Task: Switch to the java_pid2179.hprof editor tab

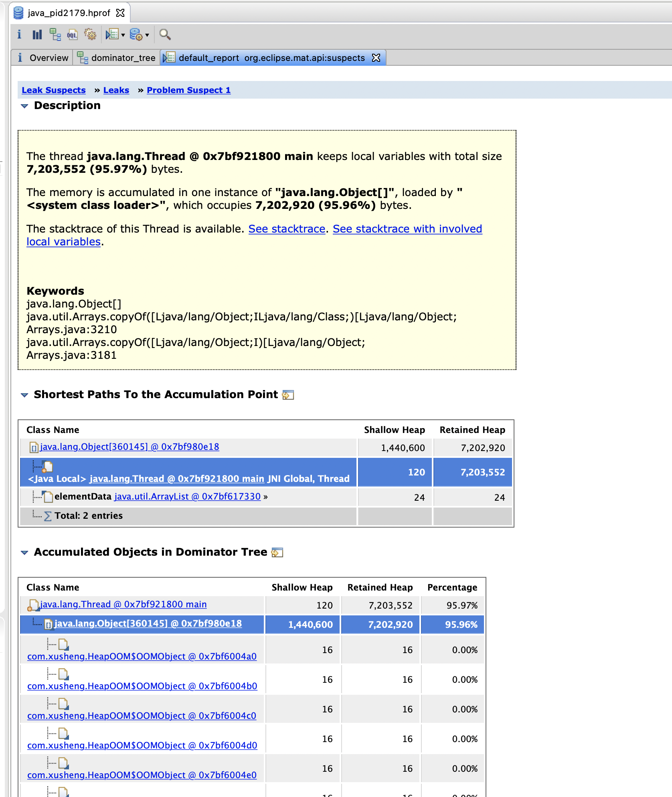Action: point(69,13)
